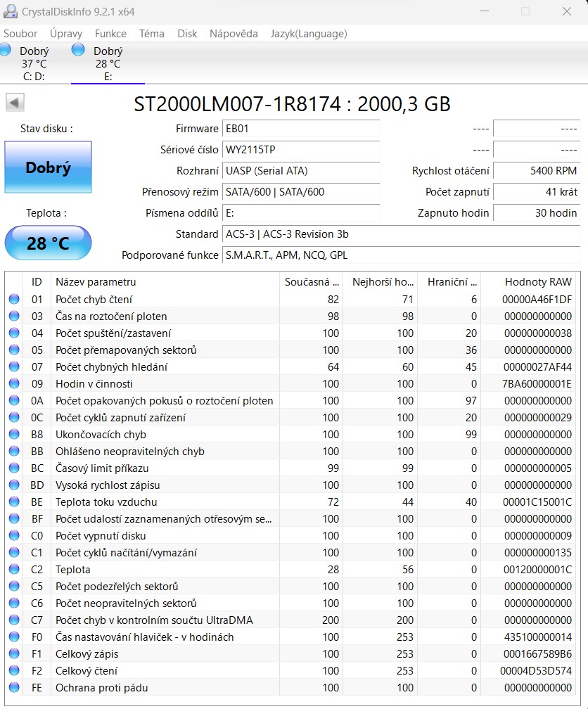588x709 pixels.
Task: Click blue status orb for row C5
Action: [x=15, y=586]
